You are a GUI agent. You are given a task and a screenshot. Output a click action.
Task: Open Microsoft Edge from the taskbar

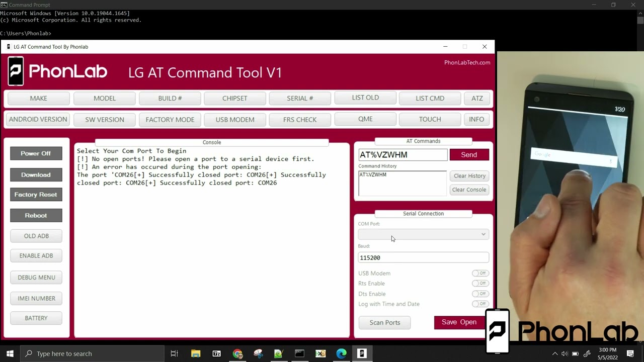(x=341, y=353)
